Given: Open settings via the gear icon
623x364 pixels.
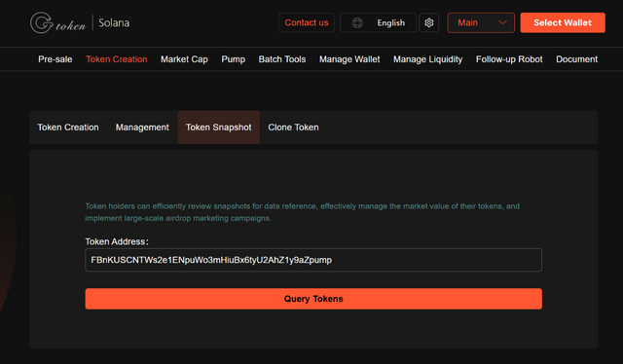Looking at the screenshot, I should pyautogui.click(x=428, y=22).
